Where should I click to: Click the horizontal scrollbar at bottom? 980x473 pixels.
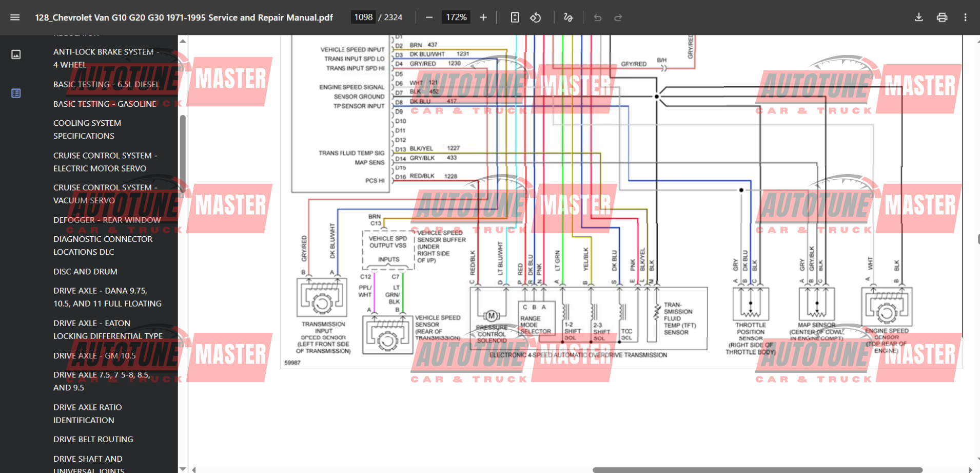(757, 470)
